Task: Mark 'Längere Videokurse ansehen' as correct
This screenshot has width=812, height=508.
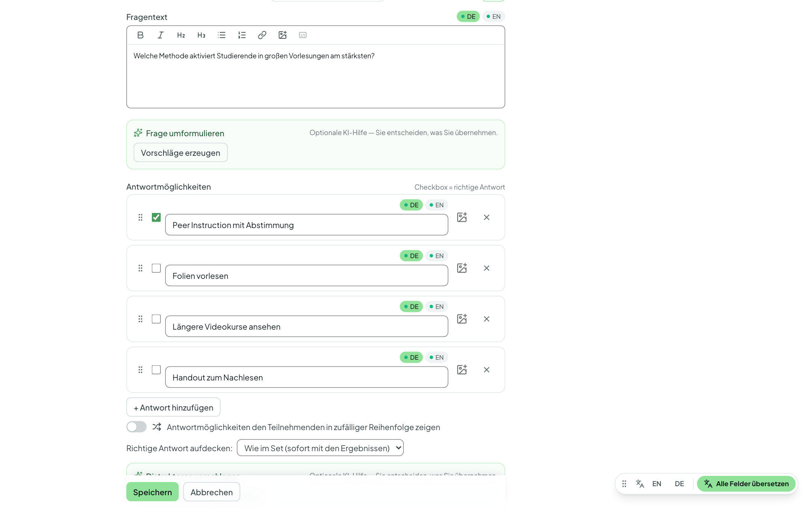Action: [156, 319]
